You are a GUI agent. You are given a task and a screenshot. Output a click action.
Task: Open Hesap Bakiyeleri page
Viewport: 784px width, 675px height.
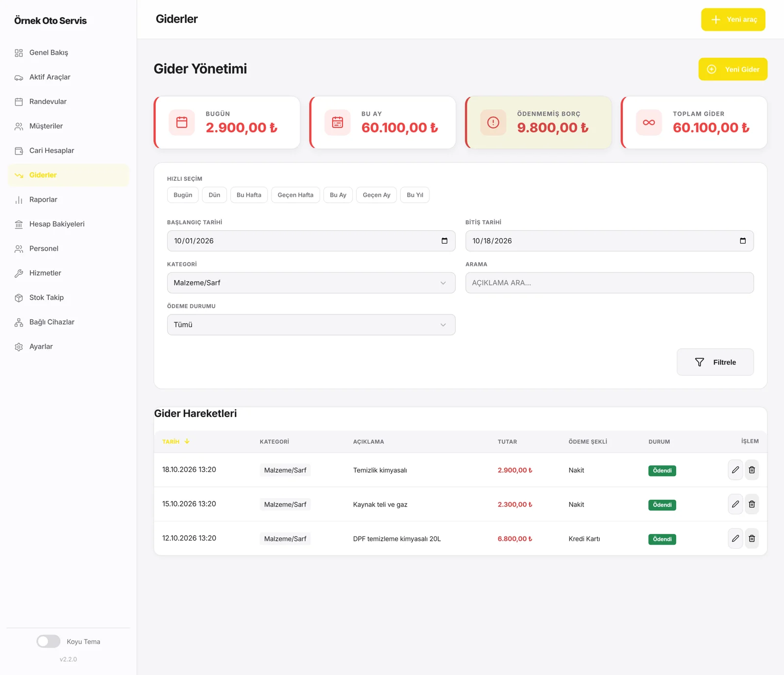pos(68,224)
